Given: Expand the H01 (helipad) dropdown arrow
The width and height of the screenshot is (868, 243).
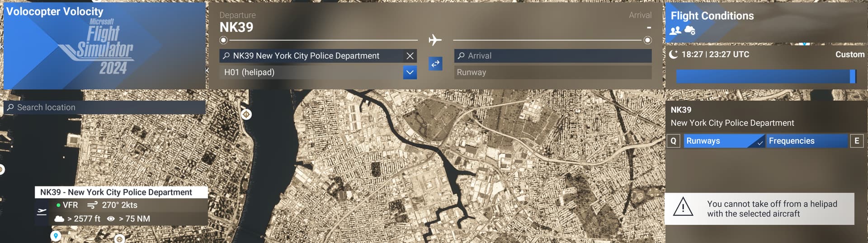Looking at the screenshot, I should [x=410, y=72].
